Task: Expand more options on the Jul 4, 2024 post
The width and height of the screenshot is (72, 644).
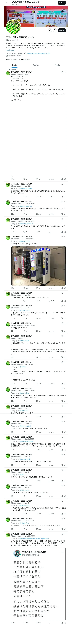Action: pyautogui.click(x=65, y=362)
